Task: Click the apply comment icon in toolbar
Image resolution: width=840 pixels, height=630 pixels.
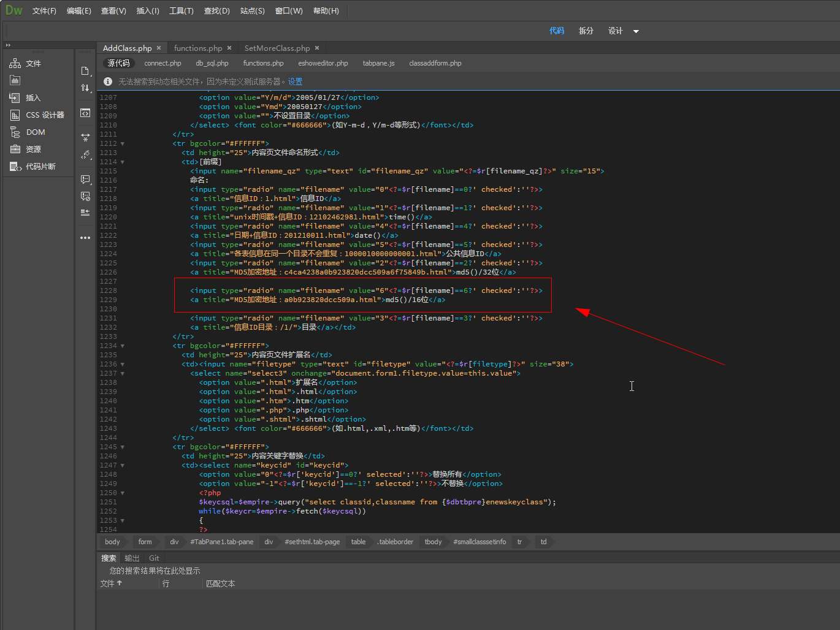Action: [85, 180]
